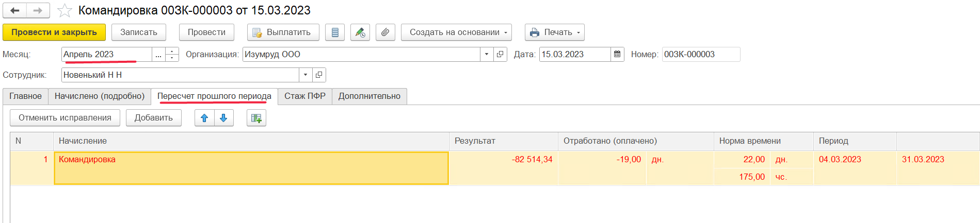Expand the organization dropdown arrow
This screenshot has height=223, width=980.
click(487, 54)
